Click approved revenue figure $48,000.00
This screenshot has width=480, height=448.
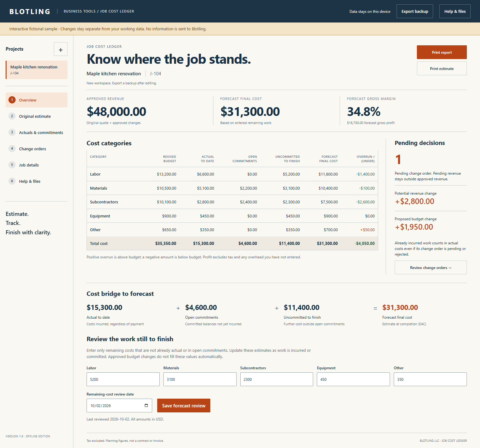pyautogui.click(x=116, y=112)
